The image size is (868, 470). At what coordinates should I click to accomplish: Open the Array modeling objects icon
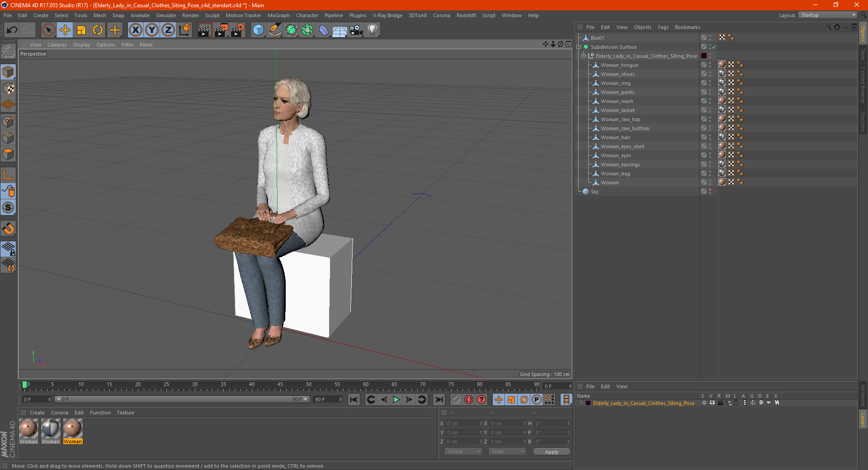click(x=307, y=30)
